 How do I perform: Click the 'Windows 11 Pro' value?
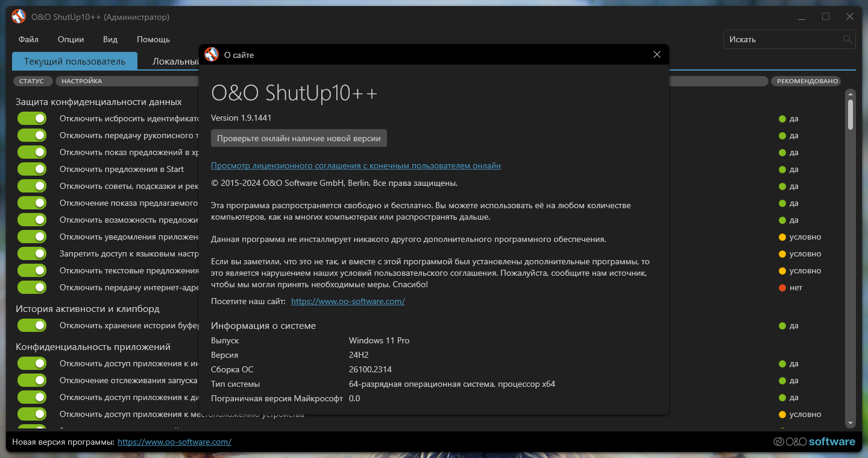[379, 340]
